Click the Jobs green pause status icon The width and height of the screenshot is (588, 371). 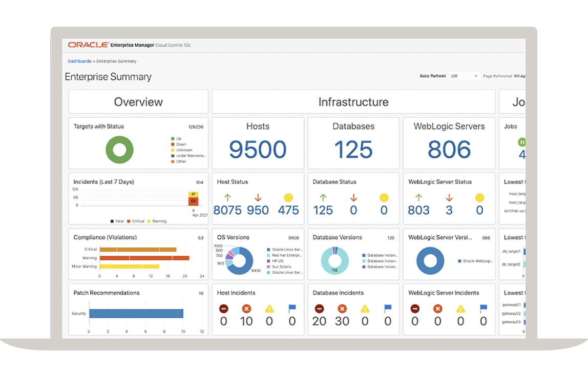point(521,142)
